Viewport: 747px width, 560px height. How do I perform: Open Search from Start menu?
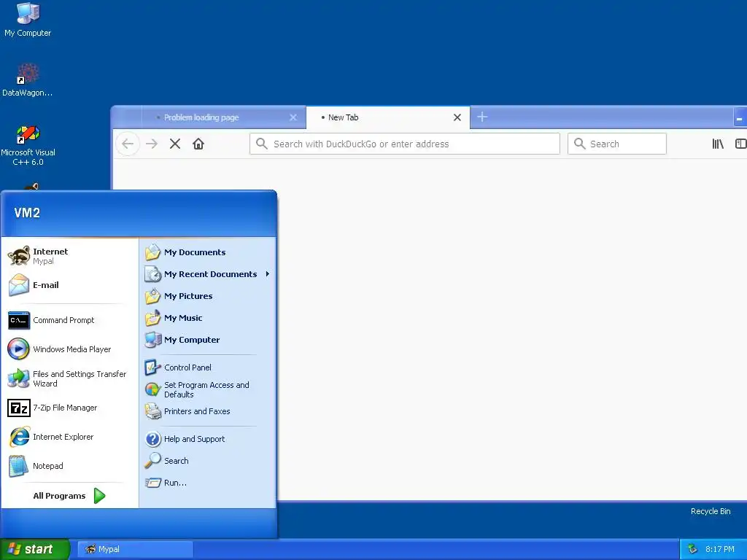[208, 461]
